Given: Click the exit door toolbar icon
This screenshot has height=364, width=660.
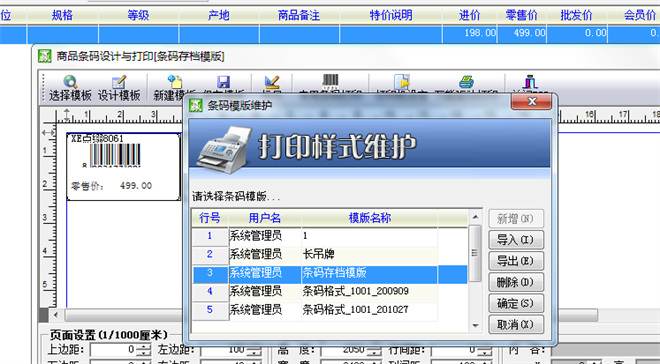Looking at the screenshot, I should tap(530, 82).
